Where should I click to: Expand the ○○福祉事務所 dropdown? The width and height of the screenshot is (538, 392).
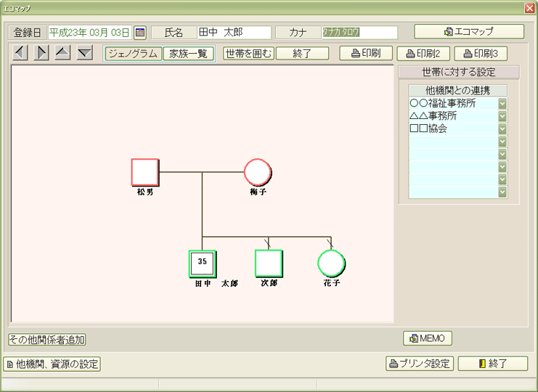tap(502, 104)
